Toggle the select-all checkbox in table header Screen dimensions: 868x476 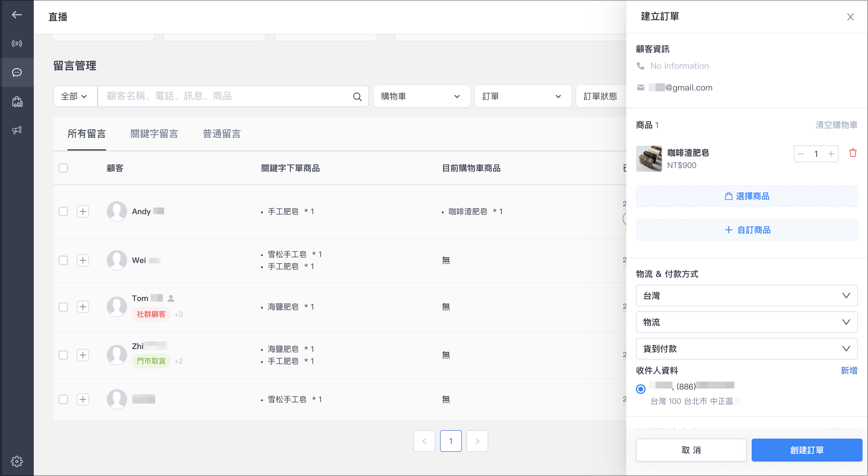(x=63, y=168)
